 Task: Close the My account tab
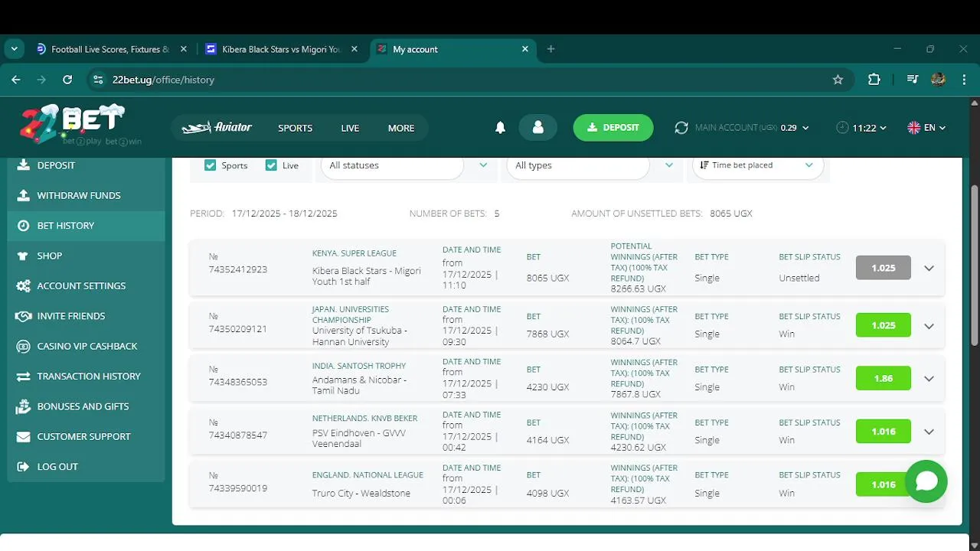[x=524, y=49]
